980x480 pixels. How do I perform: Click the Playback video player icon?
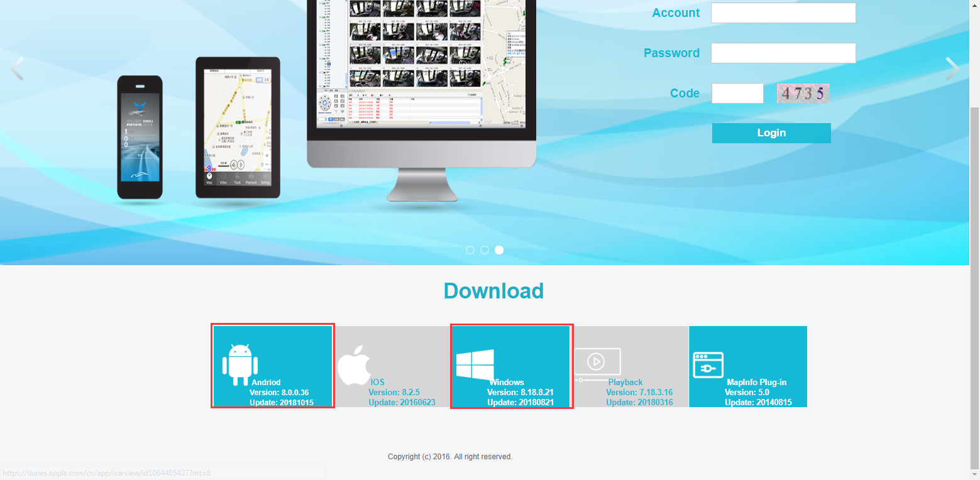pos(597,364)
